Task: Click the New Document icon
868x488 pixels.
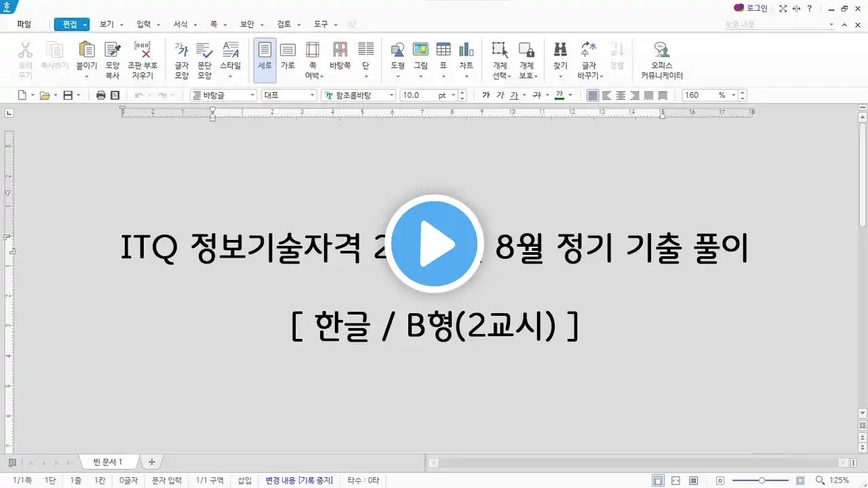Action: coord(22,96)
